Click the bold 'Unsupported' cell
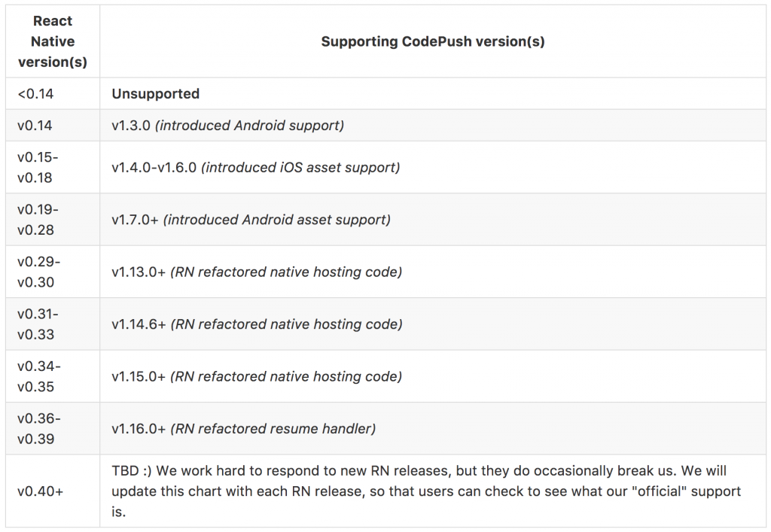The image size is (771, 532). click(x=156, y=94)
